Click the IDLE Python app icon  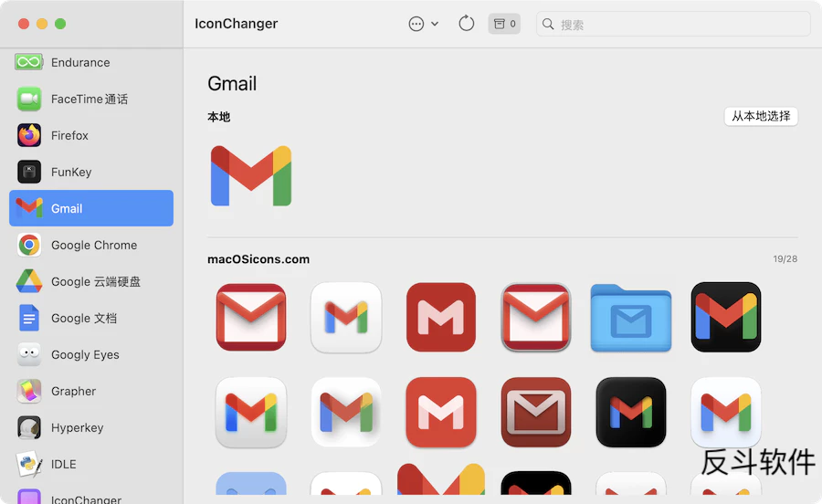[x=29, y=464]
